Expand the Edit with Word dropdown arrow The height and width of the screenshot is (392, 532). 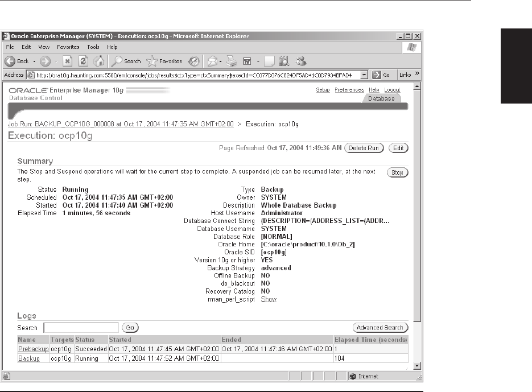click(258, 61)
